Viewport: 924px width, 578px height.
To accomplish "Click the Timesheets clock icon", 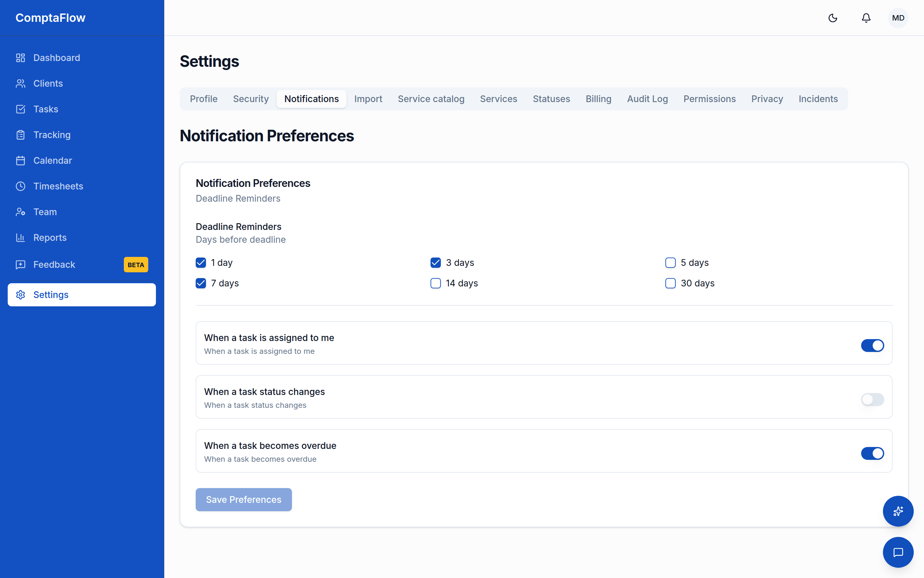I will pos(21,186).
